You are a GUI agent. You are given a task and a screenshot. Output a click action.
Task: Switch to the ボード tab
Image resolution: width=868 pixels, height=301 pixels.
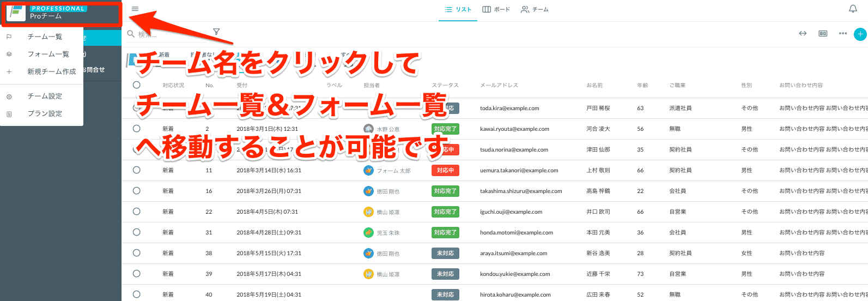(496, 10)
